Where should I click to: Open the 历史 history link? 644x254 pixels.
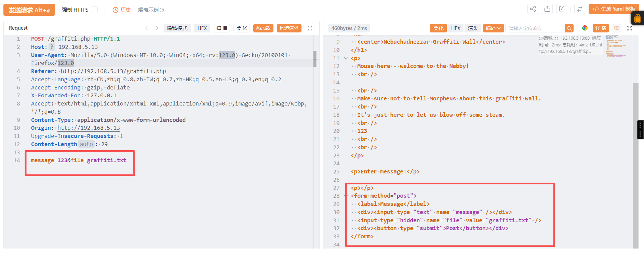(122, 10)
